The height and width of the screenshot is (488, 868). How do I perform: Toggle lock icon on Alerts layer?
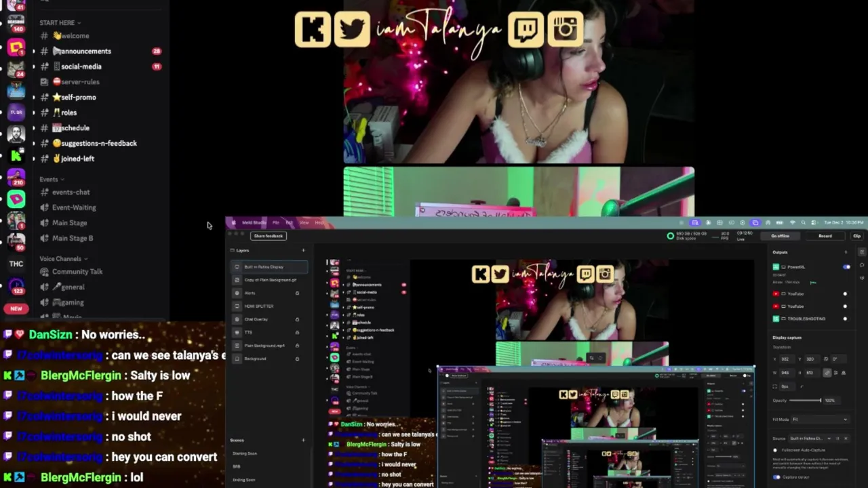(x=297, y=293)
